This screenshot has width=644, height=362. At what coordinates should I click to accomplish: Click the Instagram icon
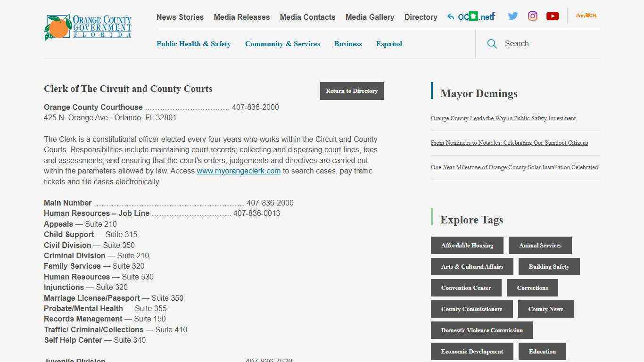[532, 16]
